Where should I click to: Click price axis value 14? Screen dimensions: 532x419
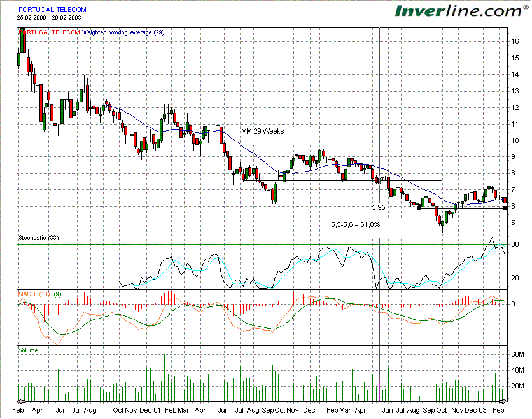tap(515, 74)
